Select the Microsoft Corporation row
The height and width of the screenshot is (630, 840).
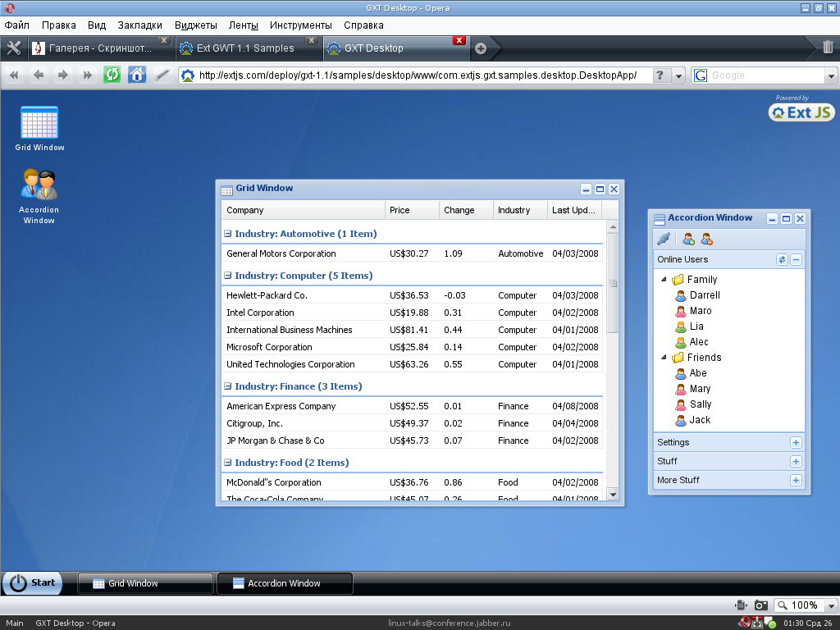pos(412,347)
